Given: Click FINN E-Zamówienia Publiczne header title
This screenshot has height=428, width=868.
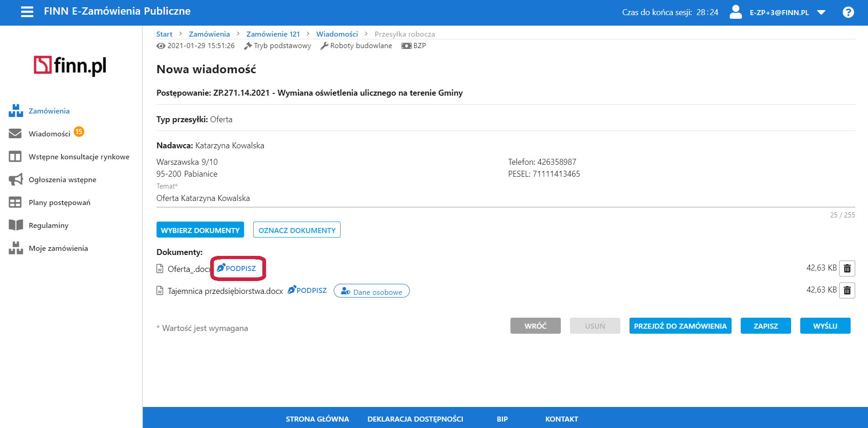Looking at the screenshot, I should (117, 11).
